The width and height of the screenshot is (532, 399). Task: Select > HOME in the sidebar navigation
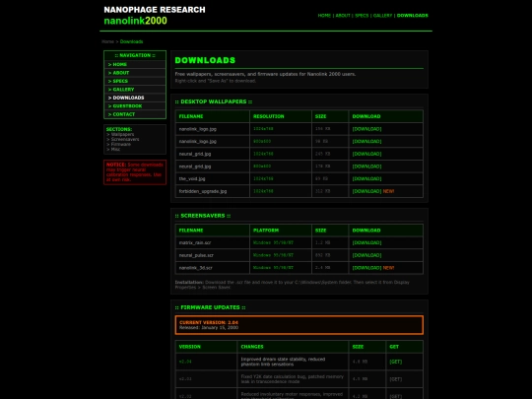[135, 64]
